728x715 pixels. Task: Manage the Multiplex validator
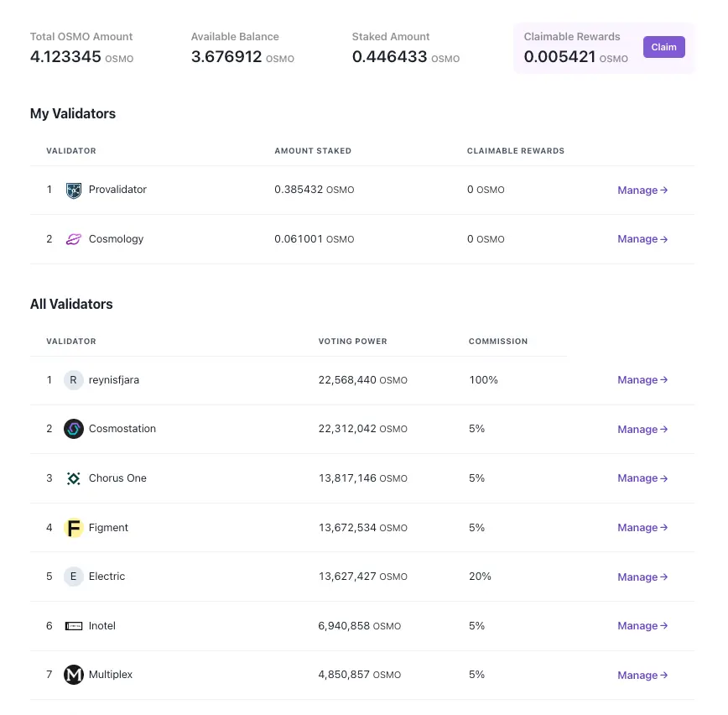[642, 676]
